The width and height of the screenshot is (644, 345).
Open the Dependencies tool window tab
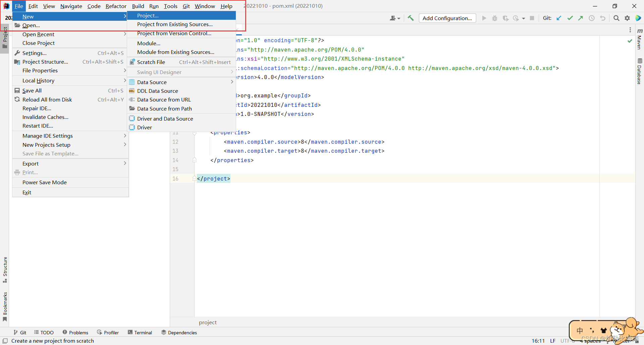click(179, 332)
